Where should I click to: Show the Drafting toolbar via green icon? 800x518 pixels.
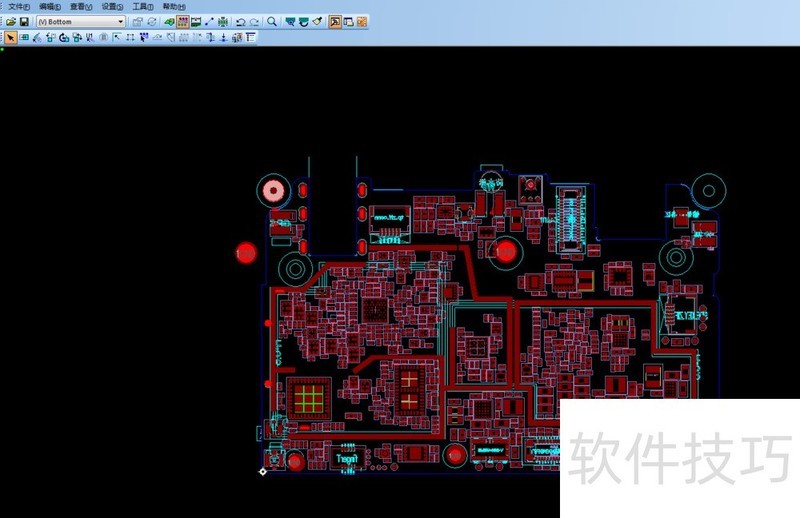click(x=169, y=22)
